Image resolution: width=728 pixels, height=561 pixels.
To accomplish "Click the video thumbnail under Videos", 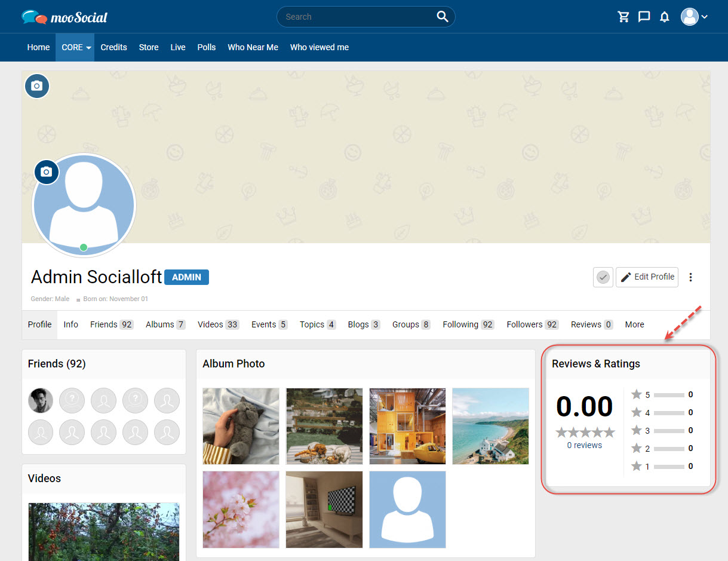I will pyautogui.click(x=104, y=532).
